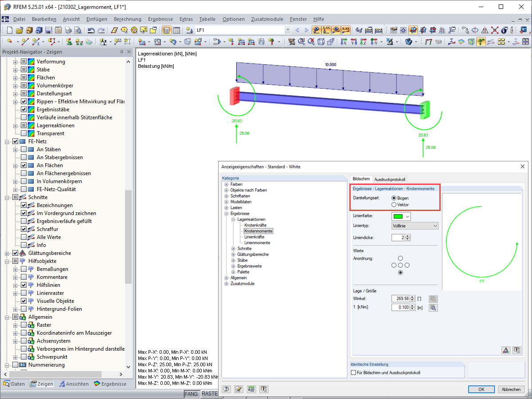
Task: Save the file with the floppy disk icon
Action: pyautogui.click(x=48, y=30)
